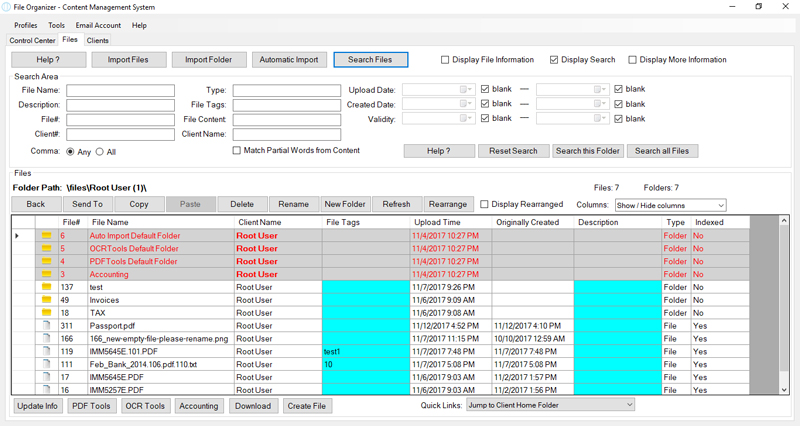Click Search all Files button

click(x=662, y=151)
